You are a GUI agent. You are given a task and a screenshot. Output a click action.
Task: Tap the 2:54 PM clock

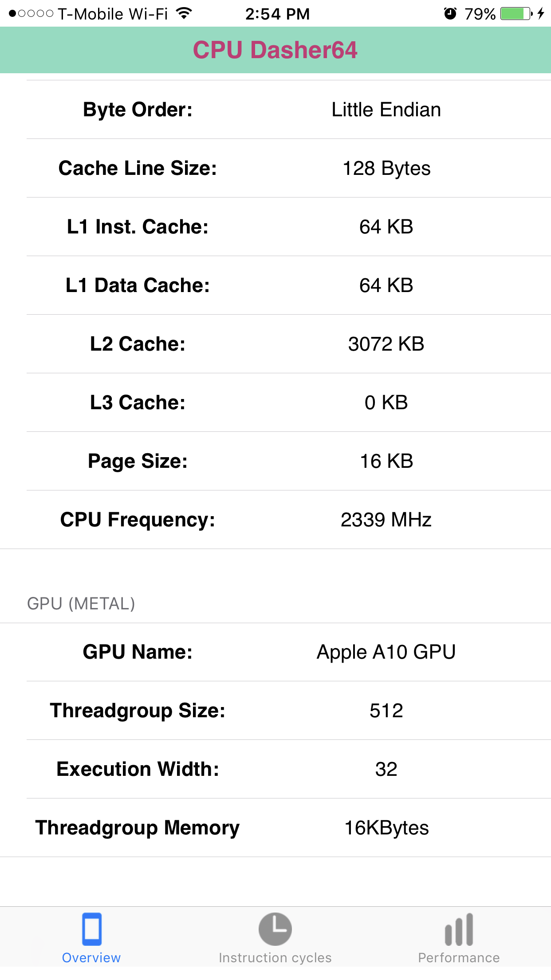277,14
